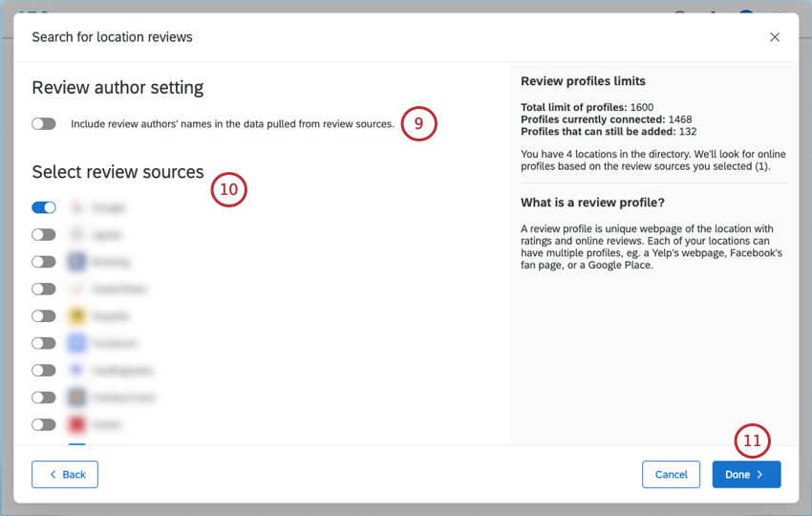Switch on the toggle beside the red source icon

(x=44, y=425)
